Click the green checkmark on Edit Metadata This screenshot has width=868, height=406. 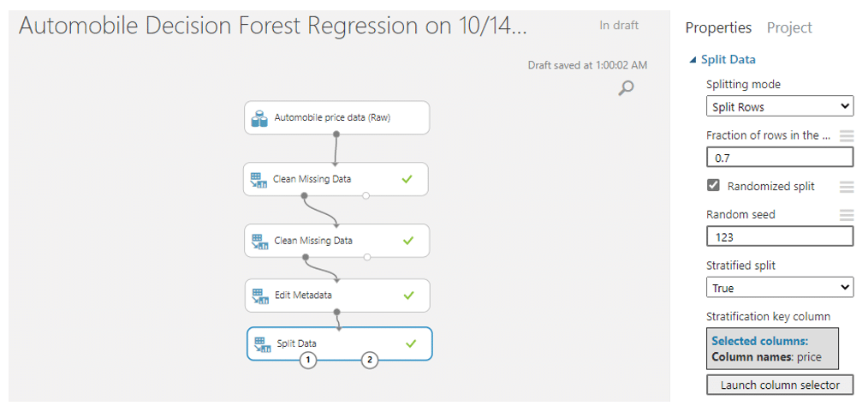[x=408, y=296]
